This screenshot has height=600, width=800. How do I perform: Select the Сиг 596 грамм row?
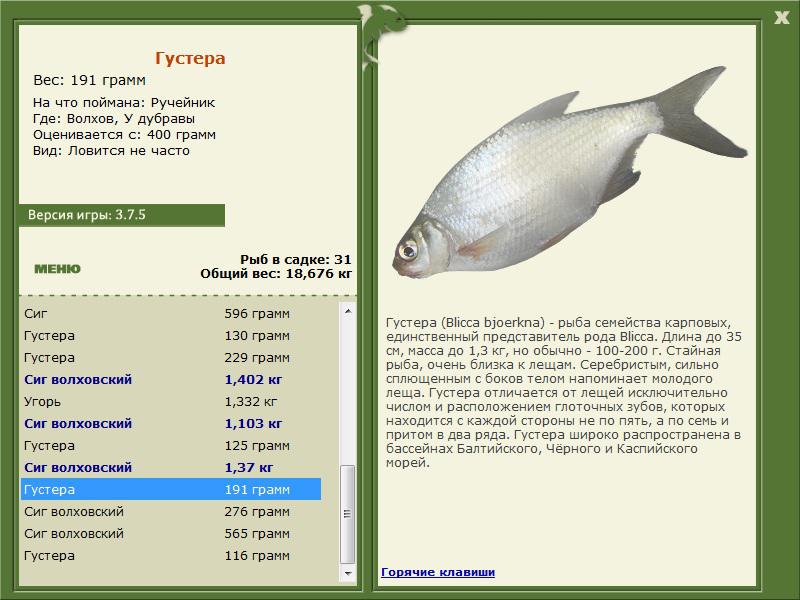(170, 313)
